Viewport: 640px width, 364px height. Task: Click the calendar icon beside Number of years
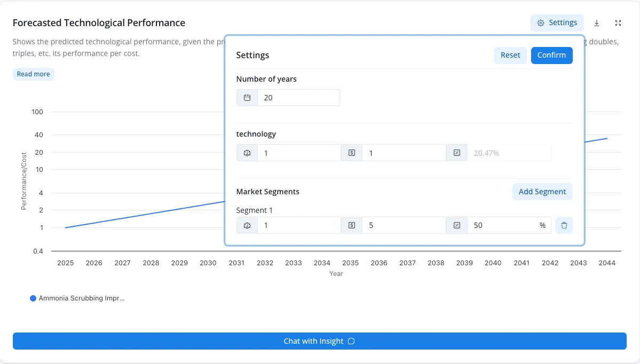pyautogui.click(x=247, y=98)
